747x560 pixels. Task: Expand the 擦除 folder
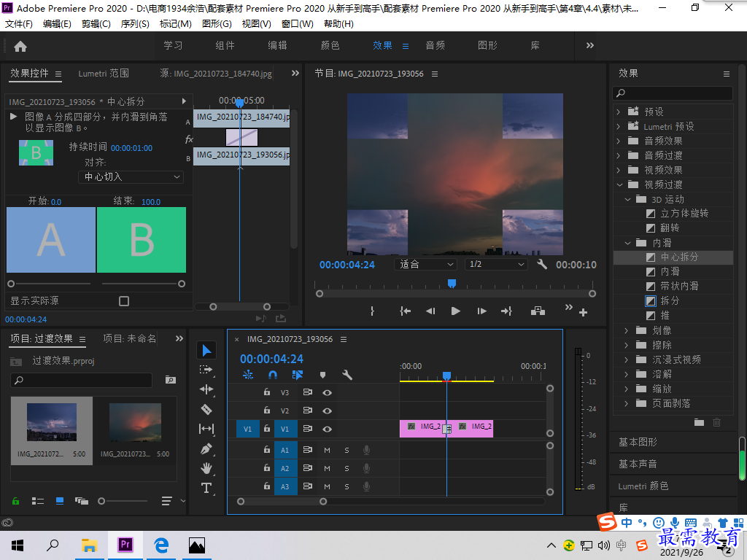(x=626, y=345)
